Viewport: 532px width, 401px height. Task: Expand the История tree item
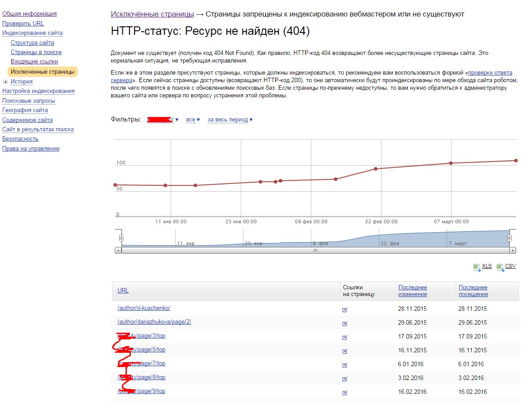[5, 82]
